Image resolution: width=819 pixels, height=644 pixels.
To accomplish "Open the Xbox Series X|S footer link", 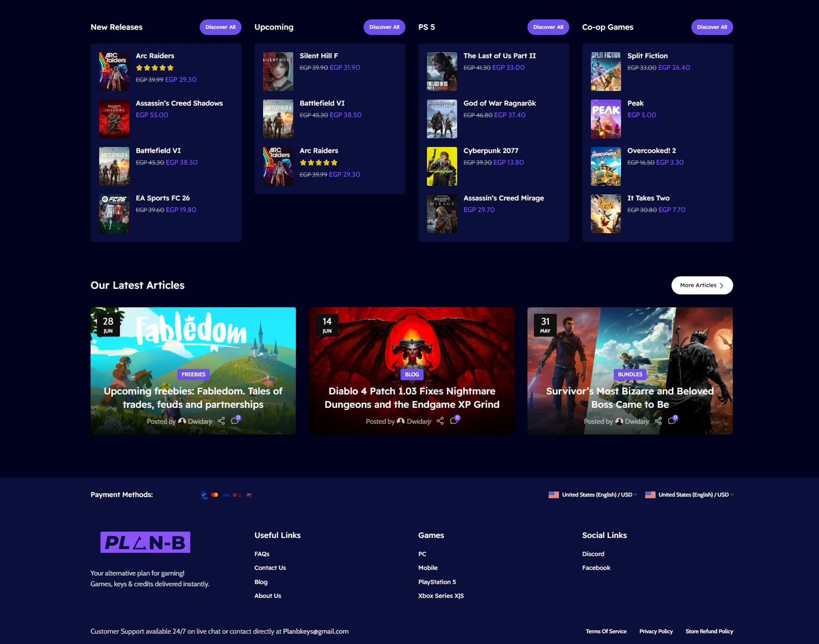I will click(441, 596).
